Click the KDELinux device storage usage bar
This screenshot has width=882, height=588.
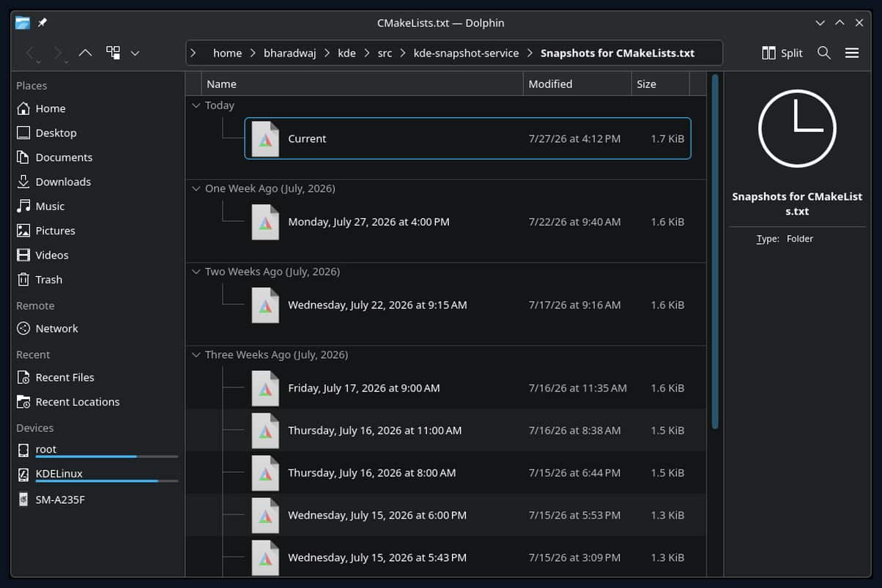(x=107, y=481)
